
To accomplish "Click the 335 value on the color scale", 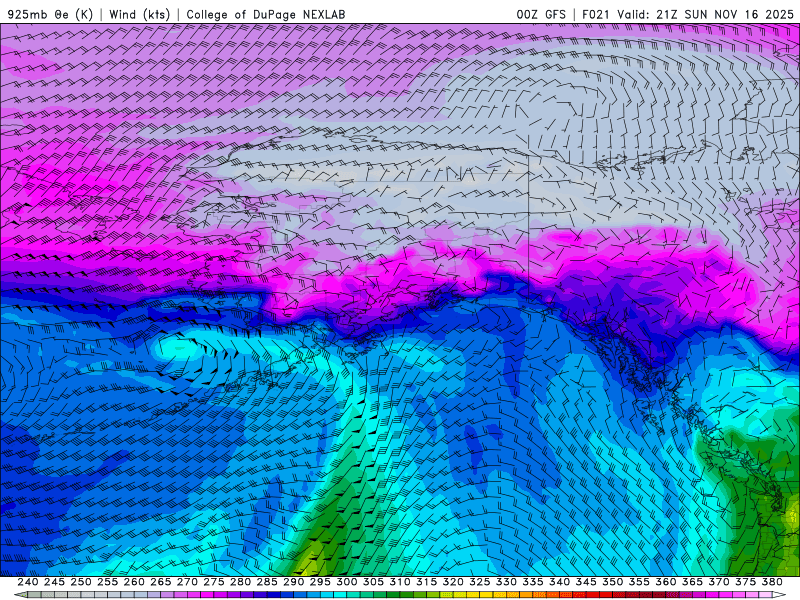I will (x=533, y=582).
